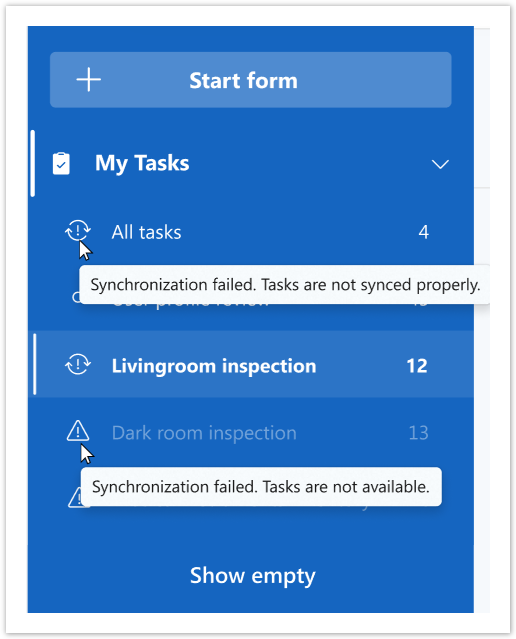Viewport: 516px width, 639px height.
Task: Click the warning triangle beside Dark room inspection
Action: pyautogui.click(x=78, y=431)
